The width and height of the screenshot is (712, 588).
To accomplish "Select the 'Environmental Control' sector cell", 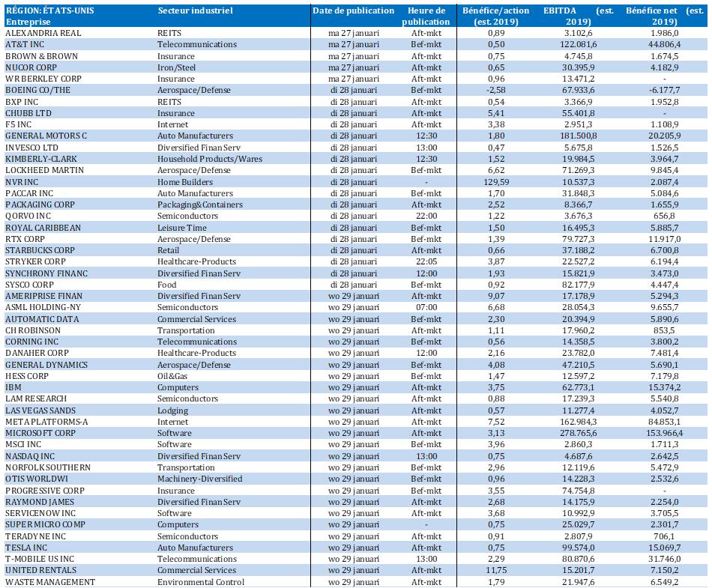I will 200,582.
